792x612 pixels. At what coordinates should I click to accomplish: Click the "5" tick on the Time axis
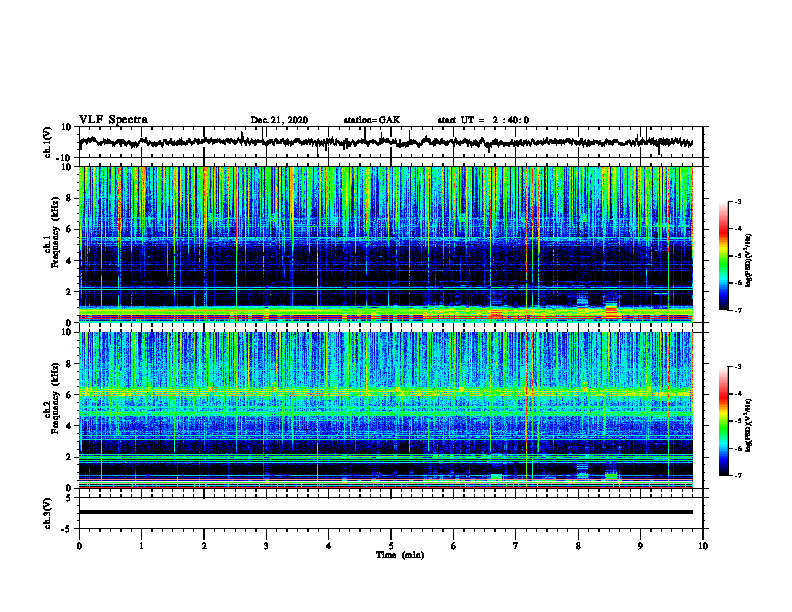point(391,546)
